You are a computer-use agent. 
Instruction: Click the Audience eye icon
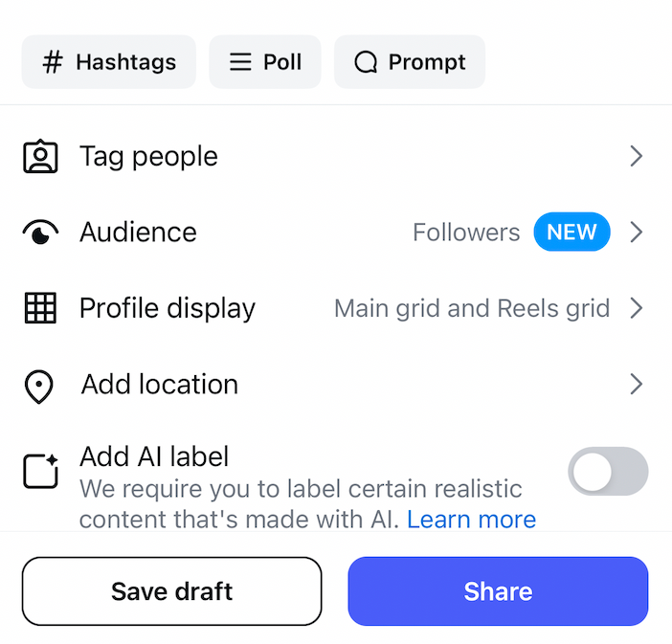(x=40, y=233)
